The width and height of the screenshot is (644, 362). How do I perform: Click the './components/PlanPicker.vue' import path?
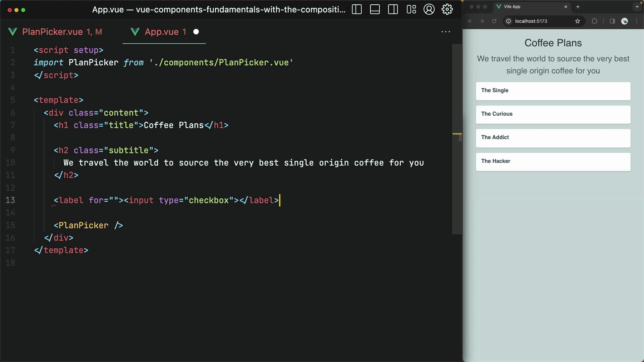pos(221,63)
